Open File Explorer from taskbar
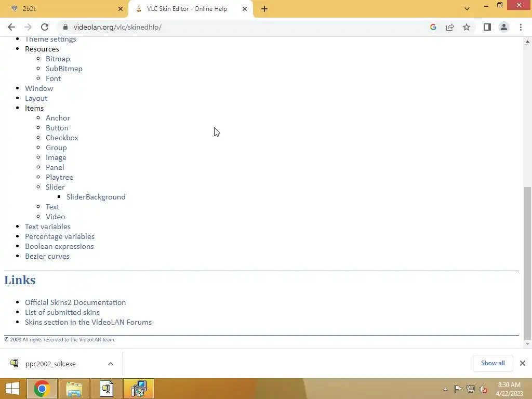532x399 pixels. tap(74, 389)
